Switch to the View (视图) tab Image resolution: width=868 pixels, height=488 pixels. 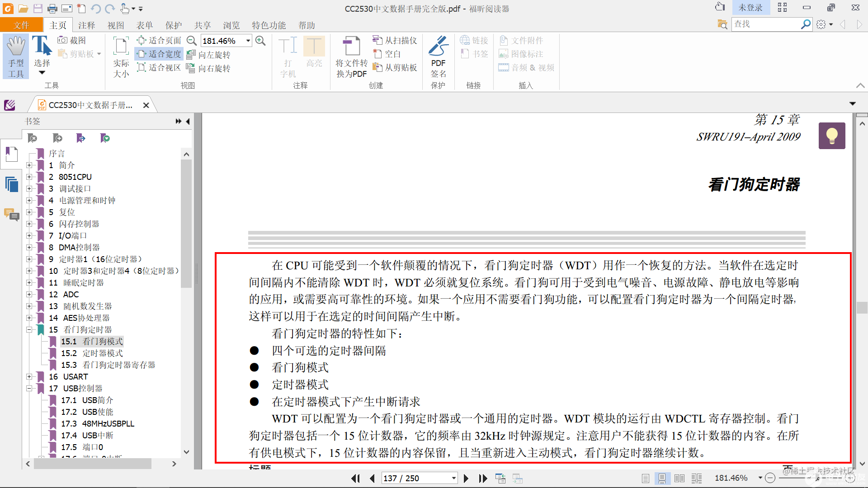(x=115, y=25)
